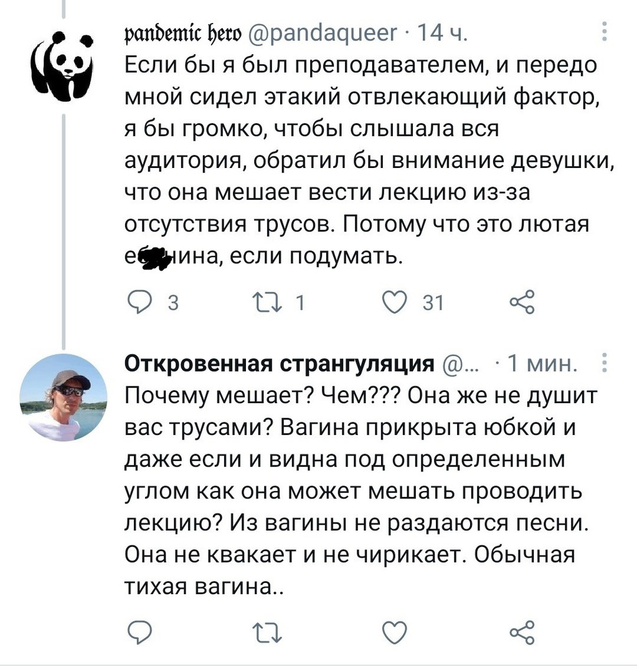The height and width of the screenshot is (672, 637).
Task: Open the Откровенная странгуляция profile name
Action: (x=279, y=363)
